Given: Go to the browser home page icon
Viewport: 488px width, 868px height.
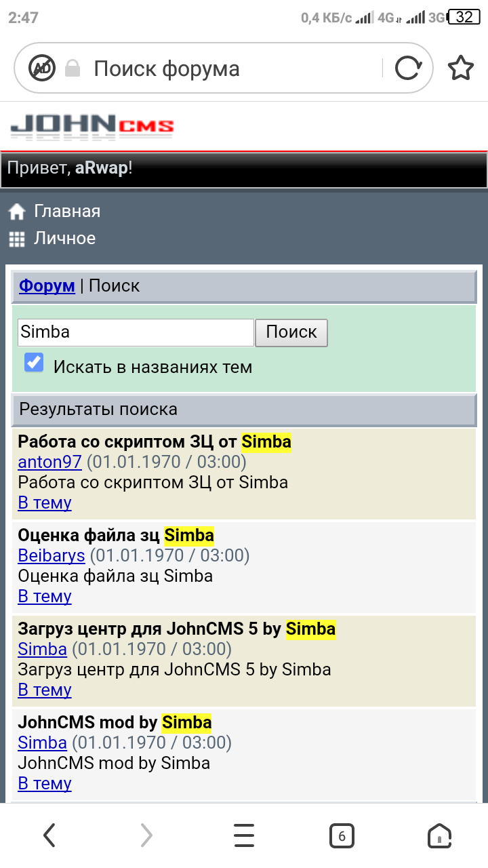Looking at the screenshot, I should pos(439,835).
